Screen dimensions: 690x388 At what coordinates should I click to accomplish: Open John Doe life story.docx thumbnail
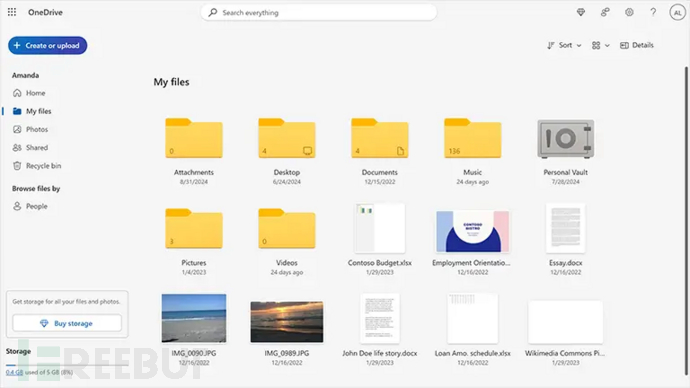380,318
